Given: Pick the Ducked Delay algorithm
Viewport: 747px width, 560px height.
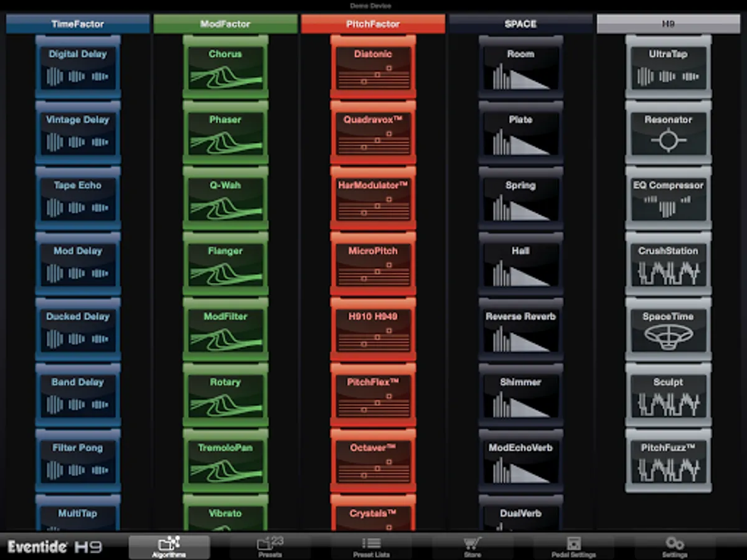Looking at the screenshot, I should (x=78, y=330).
